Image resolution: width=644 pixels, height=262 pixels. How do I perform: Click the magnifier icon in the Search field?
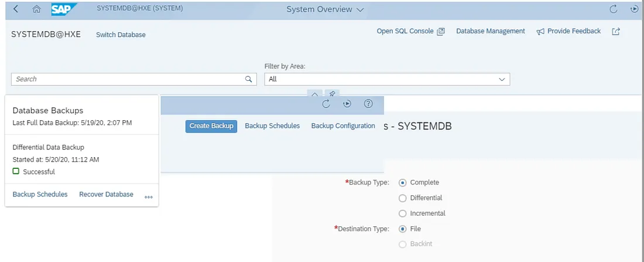(248, 79)
